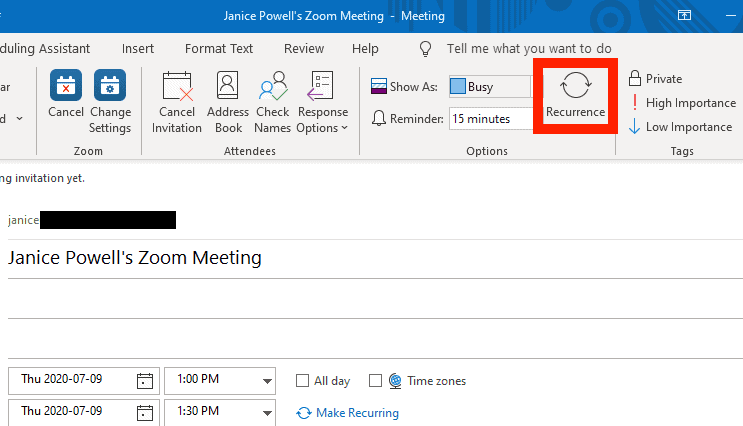Screen dimensions: 743x426
Task: Click the Zoom Cancel meeting icon
Action: (66, 85)
